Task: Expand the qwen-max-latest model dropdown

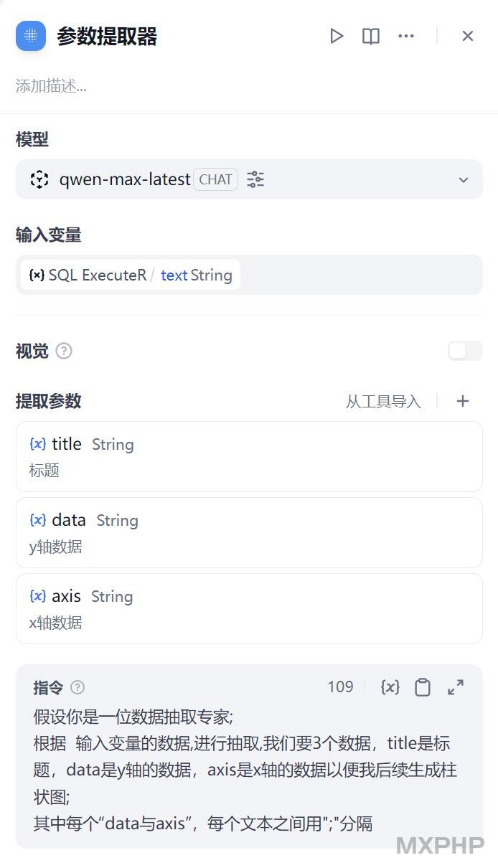Action: coord(464,180)
